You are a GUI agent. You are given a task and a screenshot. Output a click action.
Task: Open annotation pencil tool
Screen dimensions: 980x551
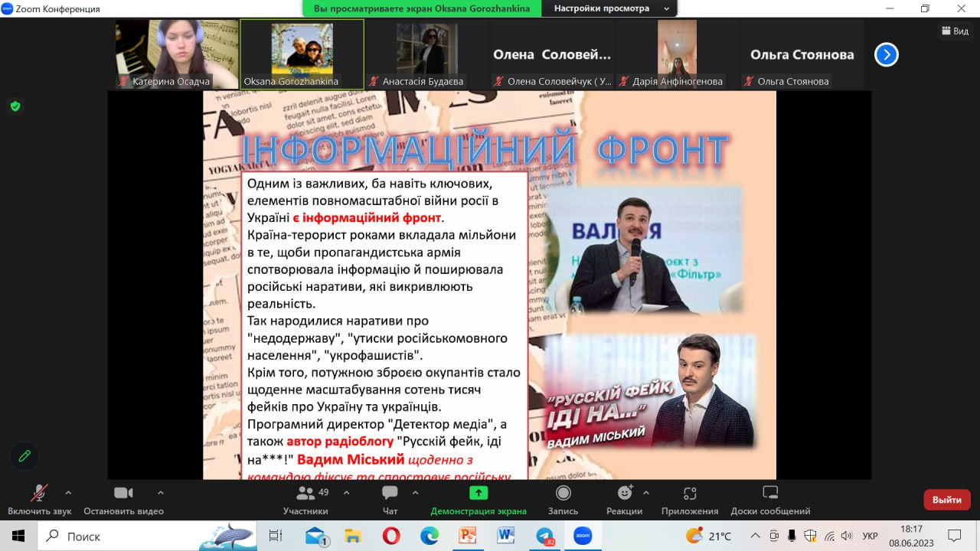coord(24,456)
